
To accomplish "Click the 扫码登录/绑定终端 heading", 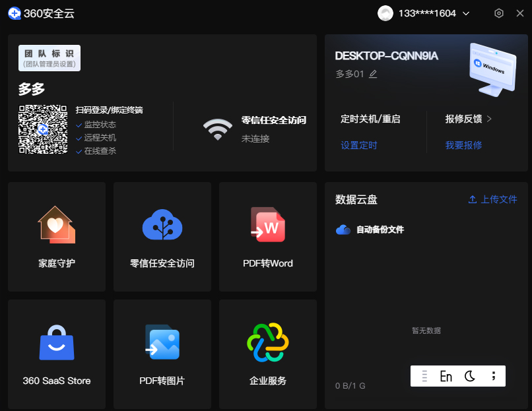I will coord(109,110).
